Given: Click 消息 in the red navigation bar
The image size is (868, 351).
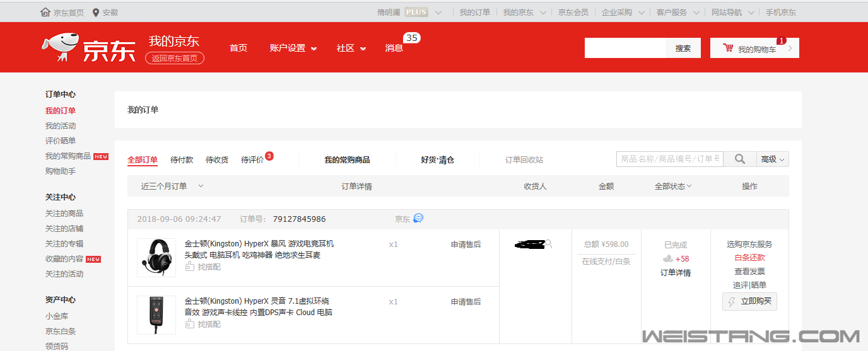Looking at the screenshot, I should click(394, 48).
